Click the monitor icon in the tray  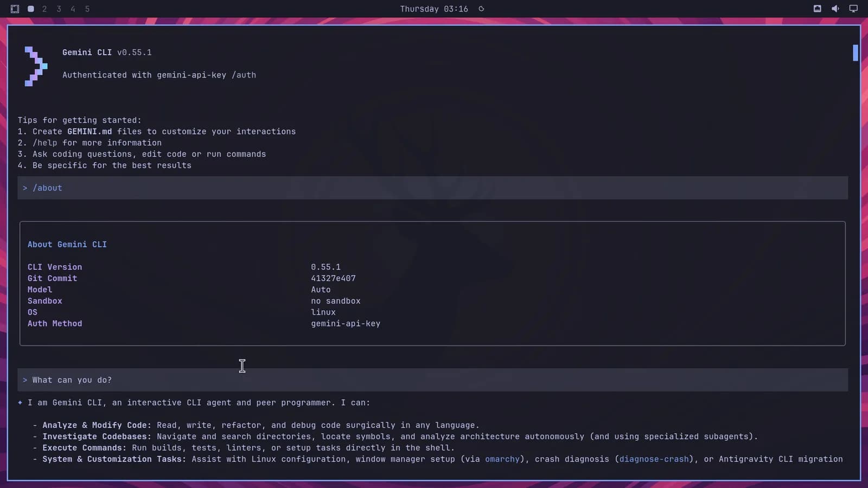[853, 9]
